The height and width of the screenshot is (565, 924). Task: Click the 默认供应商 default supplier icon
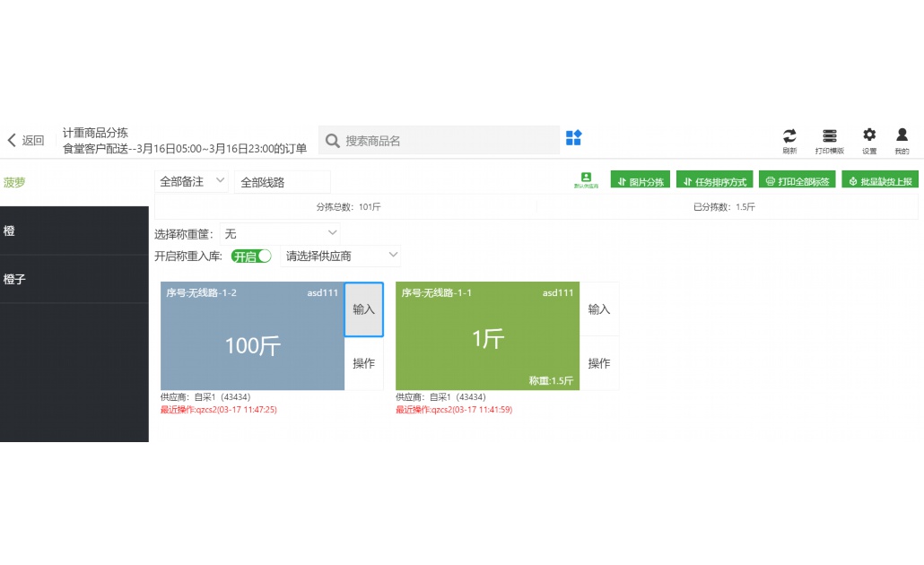(586, 180)
